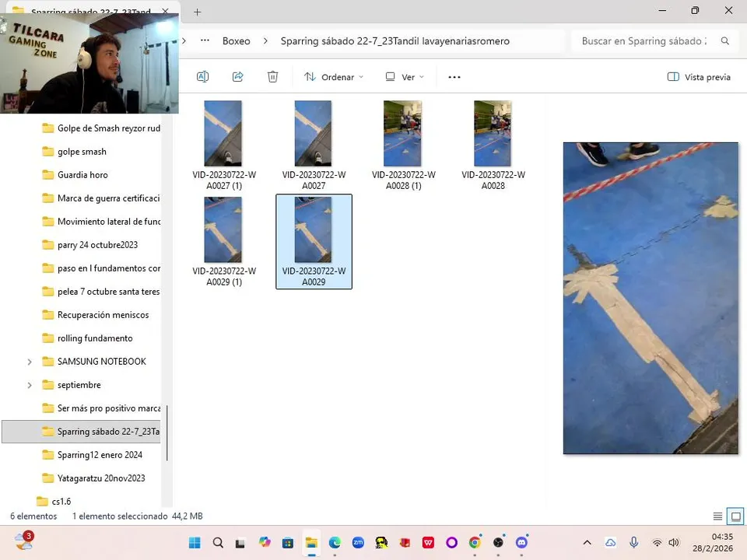
Task: Open OBS Studio from the taskbar
Action: click(x=498, y=542)
